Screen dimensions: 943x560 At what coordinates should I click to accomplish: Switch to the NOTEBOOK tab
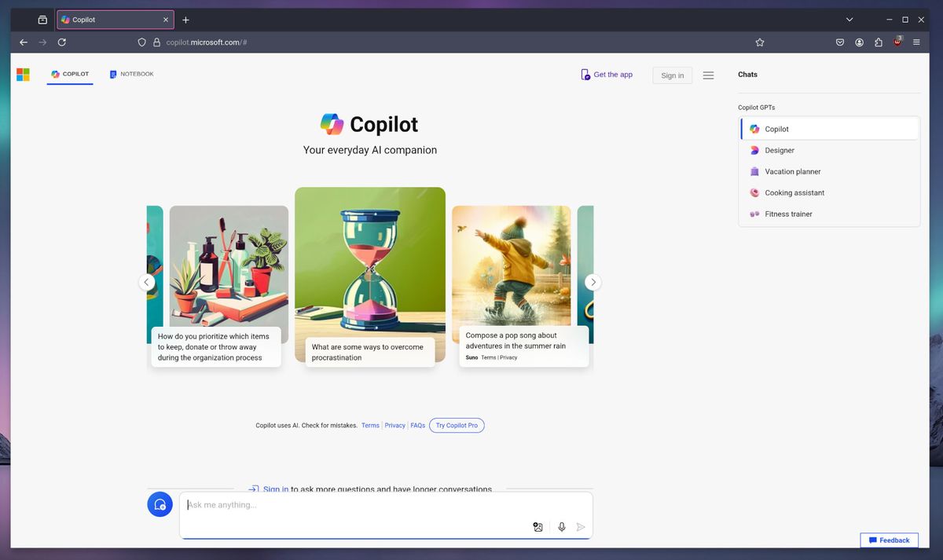pyautogui.click(x=131, y=74)
